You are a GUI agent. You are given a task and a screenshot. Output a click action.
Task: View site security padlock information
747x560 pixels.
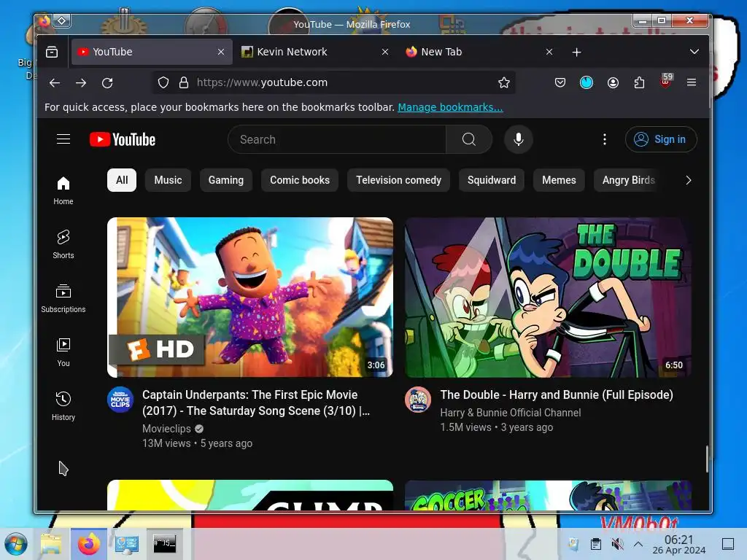click(183, 83)
